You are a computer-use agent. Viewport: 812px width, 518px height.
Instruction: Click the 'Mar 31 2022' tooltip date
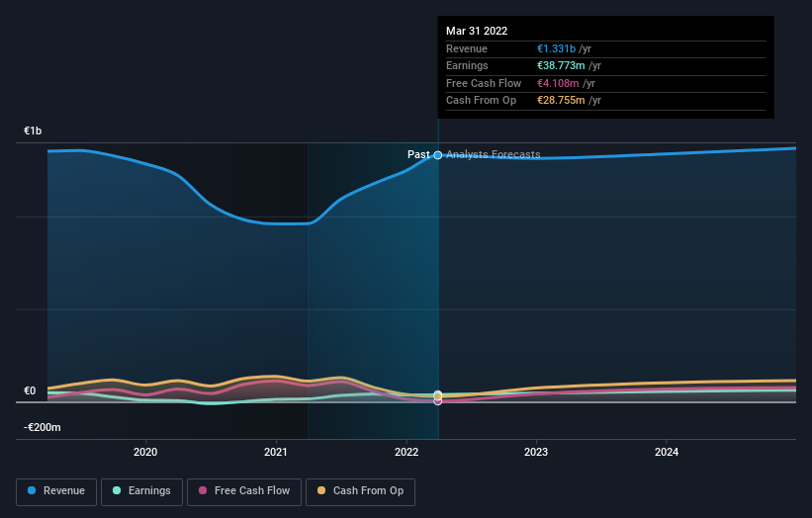(x=477, y=31)
